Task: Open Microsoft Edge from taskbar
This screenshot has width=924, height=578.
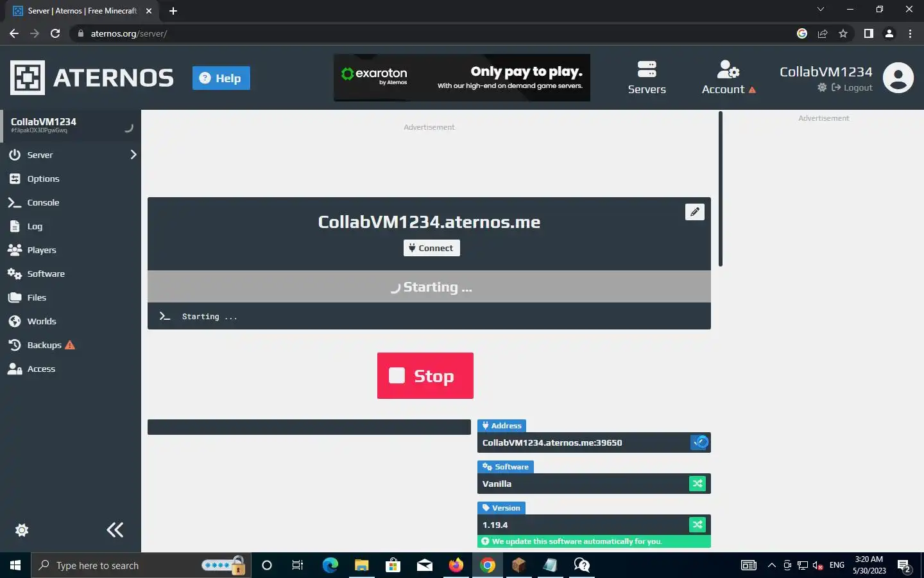Action: 330,565
